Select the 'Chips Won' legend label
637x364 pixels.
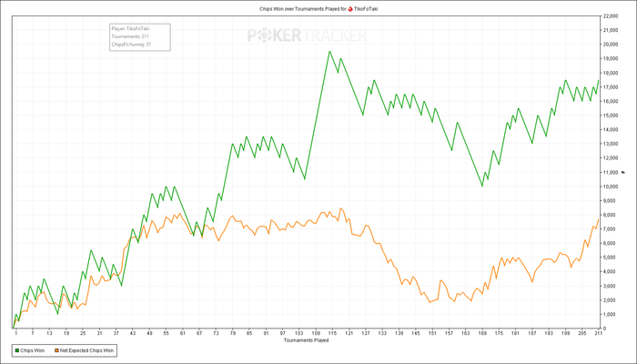(x=33, y=350)
